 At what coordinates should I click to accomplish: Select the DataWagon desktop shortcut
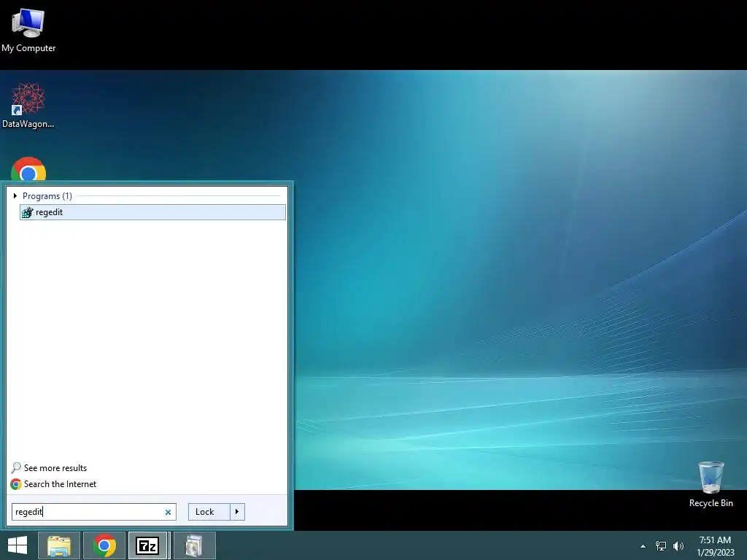click(x=28, y=105)
